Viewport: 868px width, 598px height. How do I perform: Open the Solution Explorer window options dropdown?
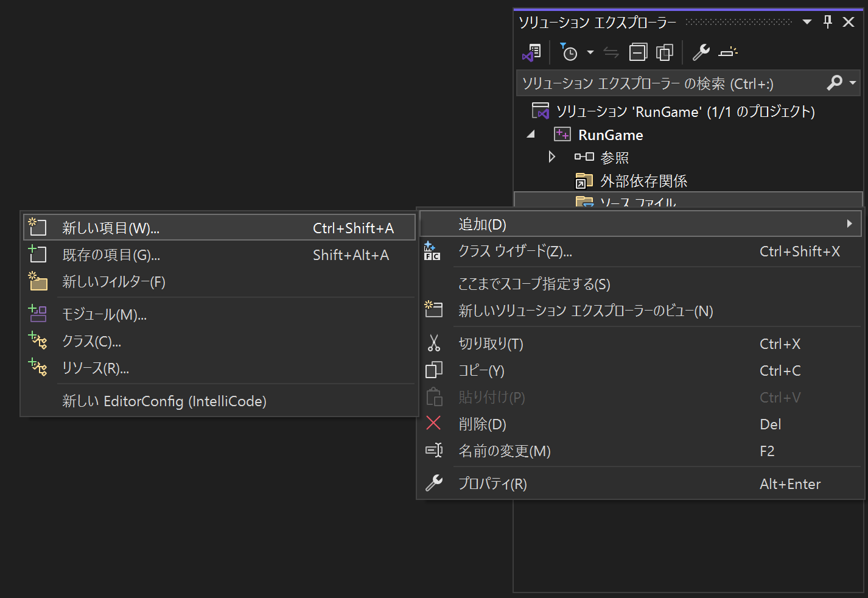tap(807, 22)
